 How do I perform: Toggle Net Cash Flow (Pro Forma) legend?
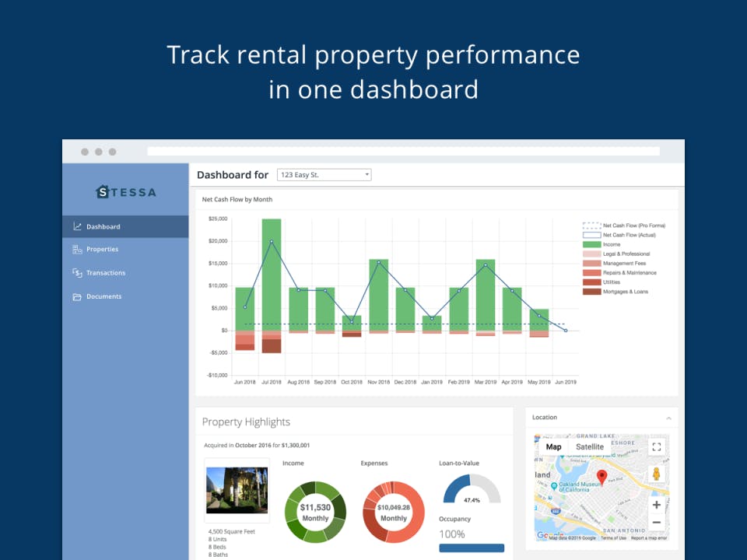point(624,226)
